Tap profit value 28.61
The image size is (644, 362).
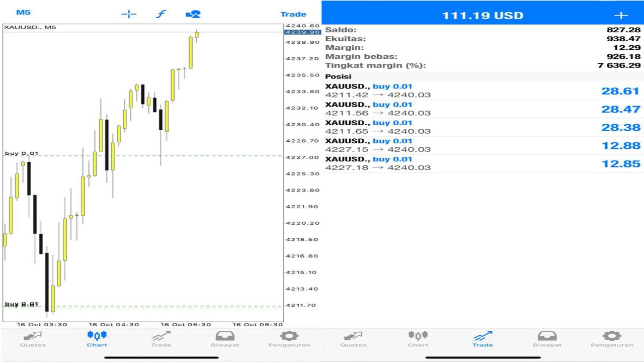pos(621,91)
